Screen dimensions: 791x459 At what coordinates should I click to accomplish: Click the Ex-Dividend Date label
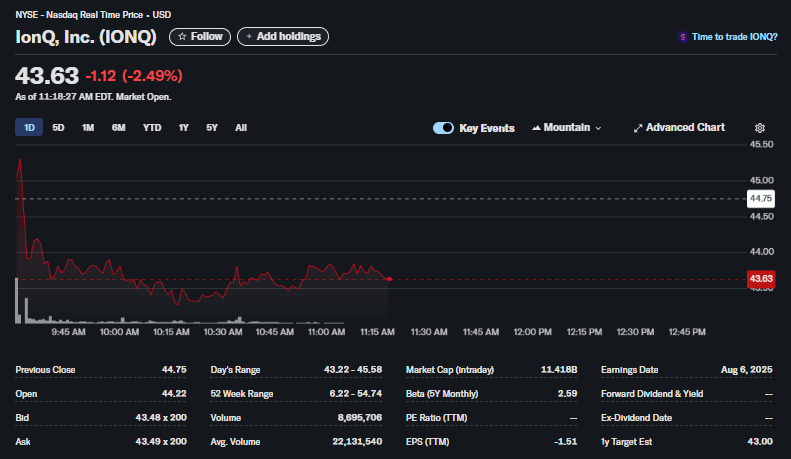(x=636, y=418)
